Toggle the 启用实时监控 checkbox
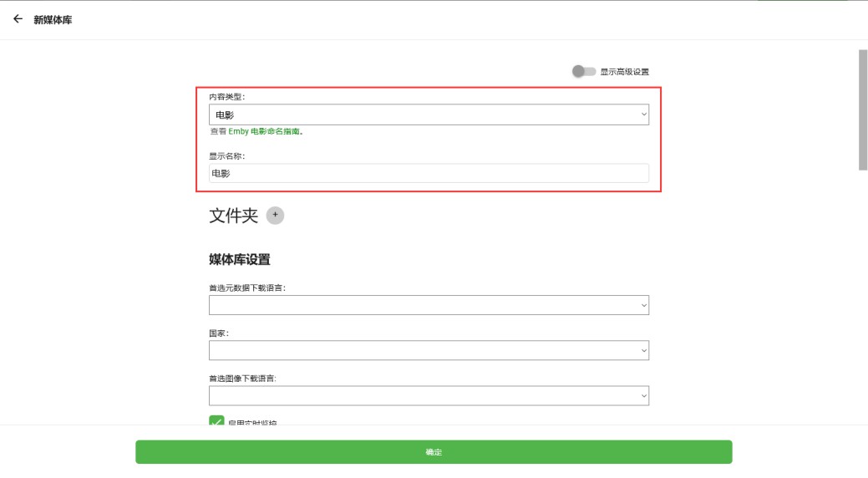The image size is (868, 478). (x=216, y=422)
